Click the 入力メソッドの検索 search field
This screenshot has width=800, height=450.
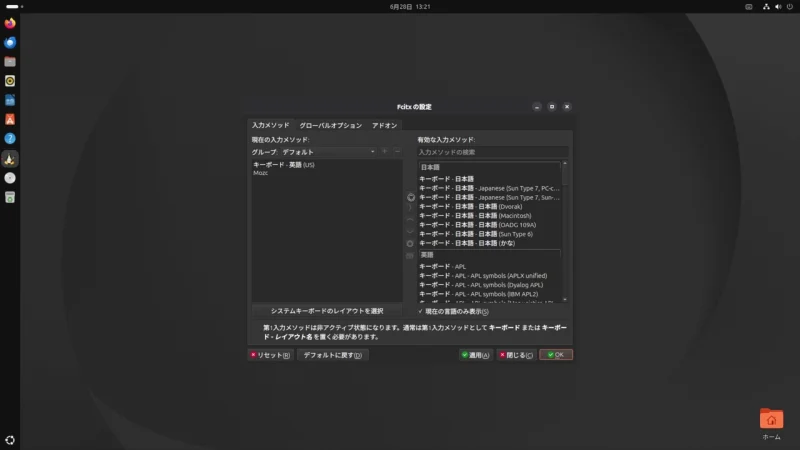[492, 152]
